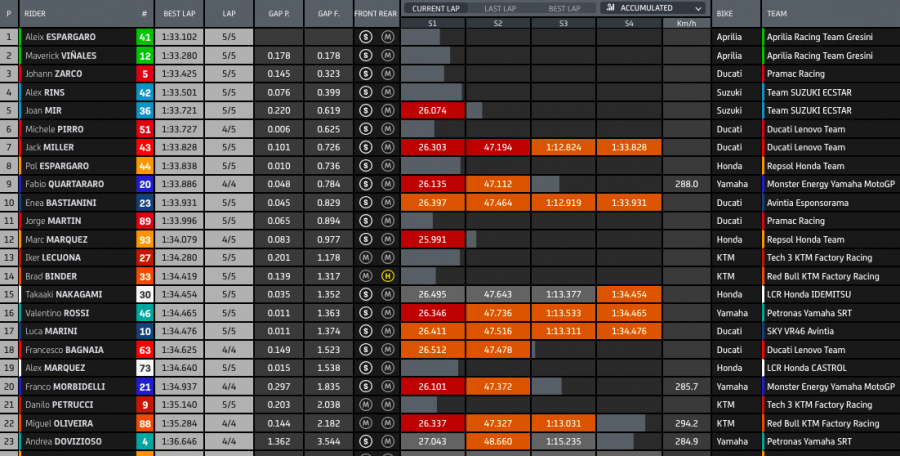Click Valentino Rossi's soft front tyre icon

pyautogui.click(x=366, y=312)
